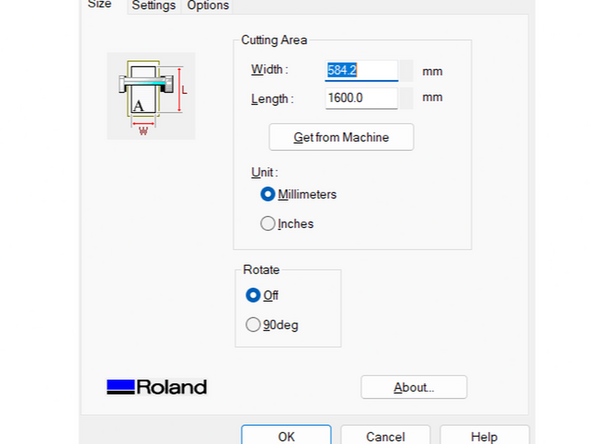Open Help for this dialog
Image resolution: width=592 pixels, height=444 pixels.
pos(484,435)
